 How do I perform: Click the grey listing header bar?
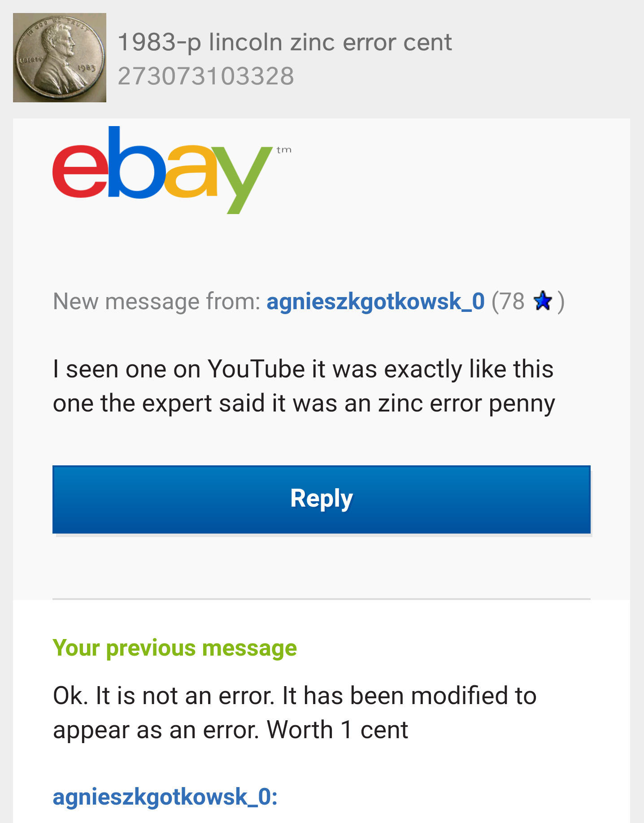tap(322, 58)
